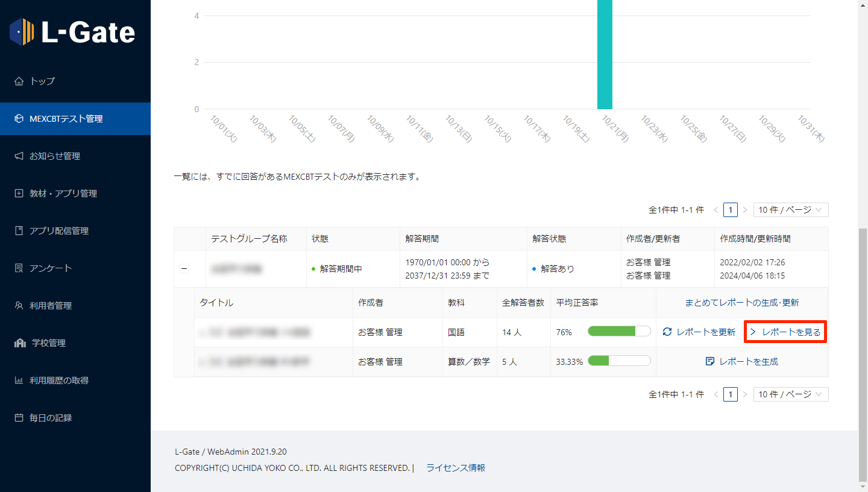Screen dimensions: 868x492
Task: Click the L-Gate logo icon
Action: [x=22, y=31]
